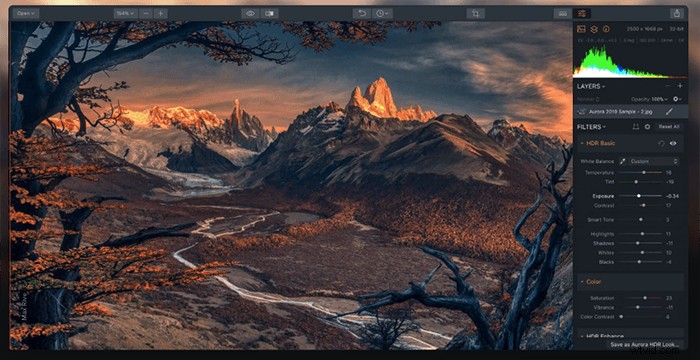
Task: Click the Saturation slider handle
Action: click(x=645, y=298)
